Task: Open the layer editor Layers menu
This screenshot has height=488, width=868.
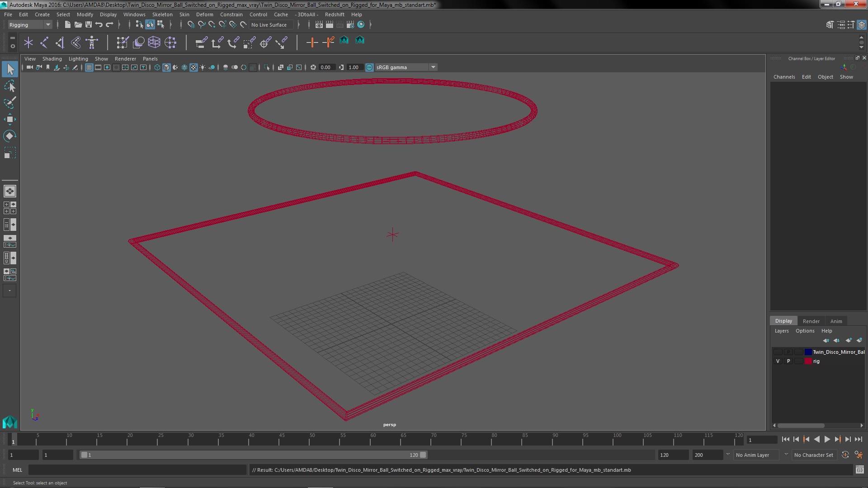Action: click(x=781, y=331)
